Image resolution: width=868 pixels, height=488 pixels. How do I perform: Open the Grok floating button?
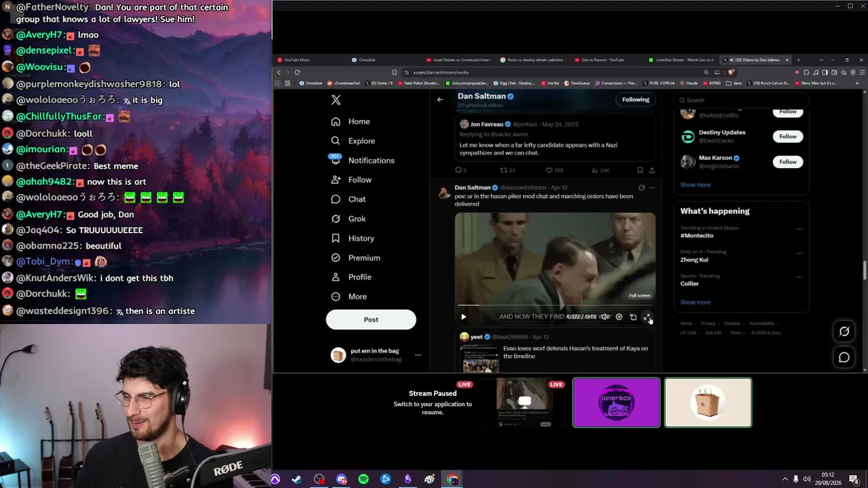(844, 331)
